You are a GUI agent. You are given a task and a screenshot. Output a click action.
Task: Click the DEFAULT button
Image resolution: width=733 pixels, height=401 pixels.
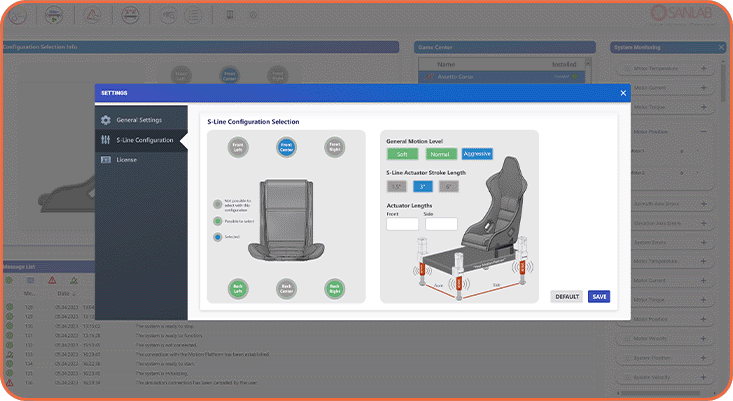pyautogui.click(x=566, y=297)
